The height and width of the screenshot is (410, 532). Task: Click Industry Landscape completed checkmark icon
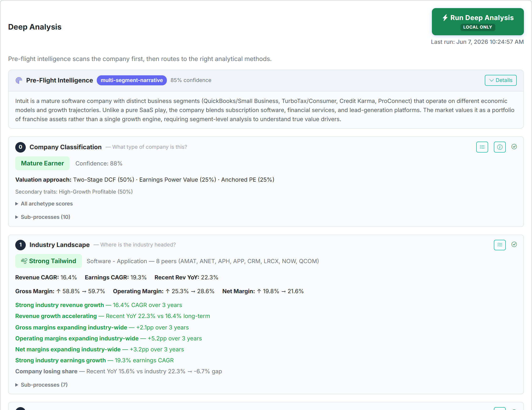[x=514, y=244]
